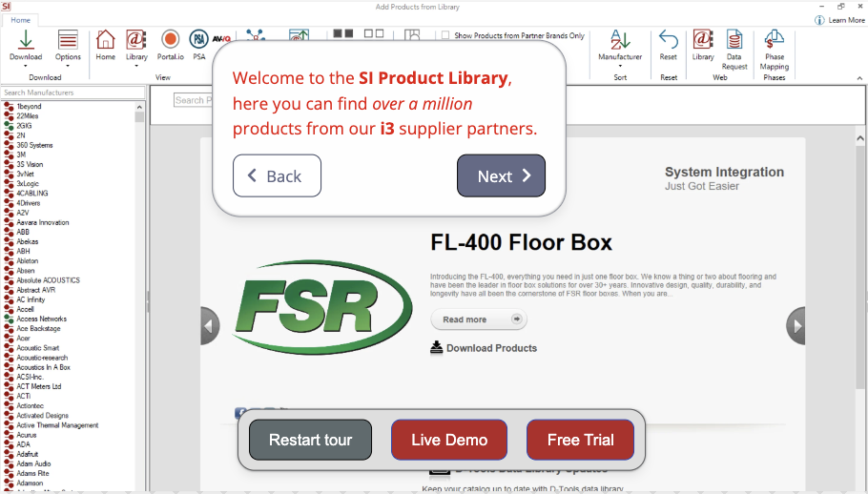Open the Live Demo button

(x=449, y=440)
